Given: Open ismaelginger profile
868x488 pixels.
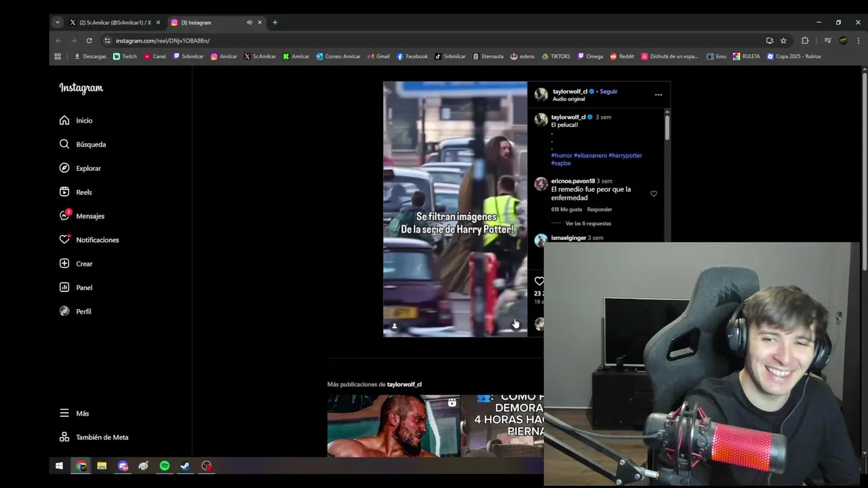Looking at the screenshot, I should point(568,238).
